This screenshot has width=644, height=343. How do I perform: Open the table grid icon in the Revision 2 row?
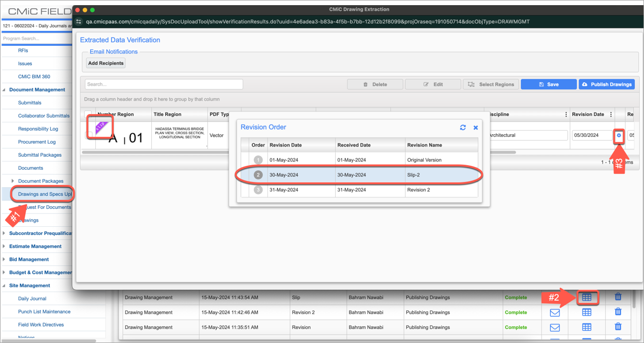point(586,312)
